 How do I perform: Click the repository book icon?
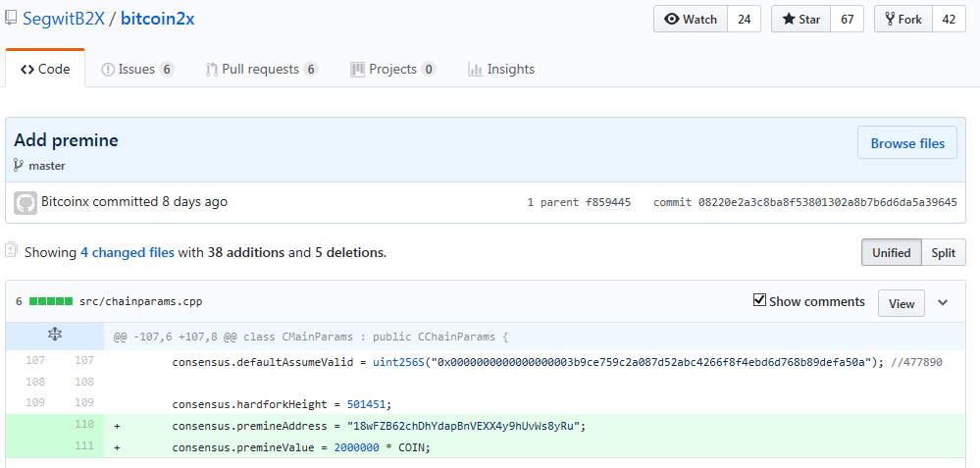pos(10,18)
